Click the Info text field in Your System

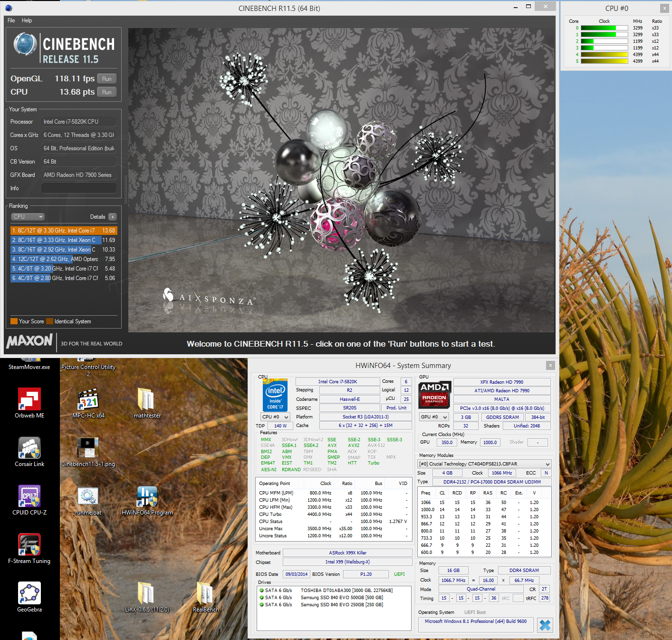(78, 188)
